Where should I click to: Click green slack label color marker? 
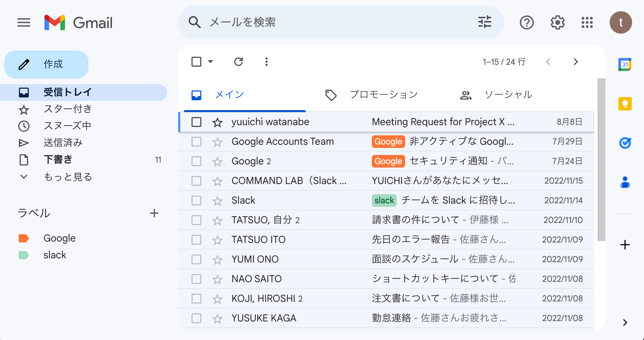pos(24,255)
